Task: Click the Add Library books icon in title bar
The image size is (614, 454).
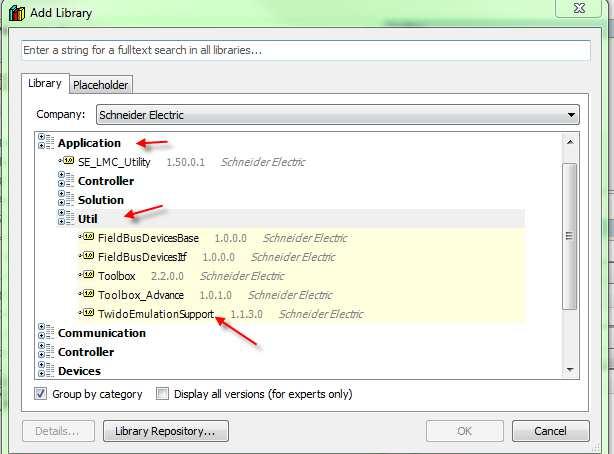Action: pyautogui.click(x=16, y=13)
